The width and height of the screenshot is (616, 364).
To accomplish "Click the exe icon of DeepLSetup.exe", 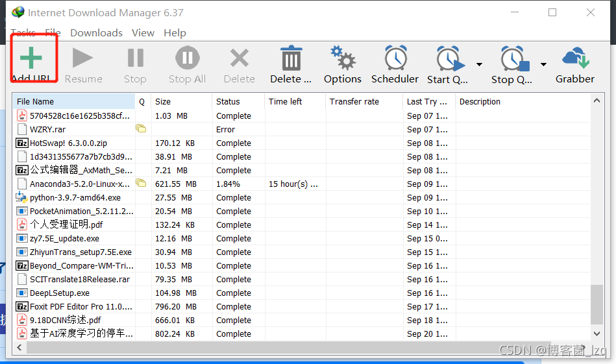I will [22, 293].
